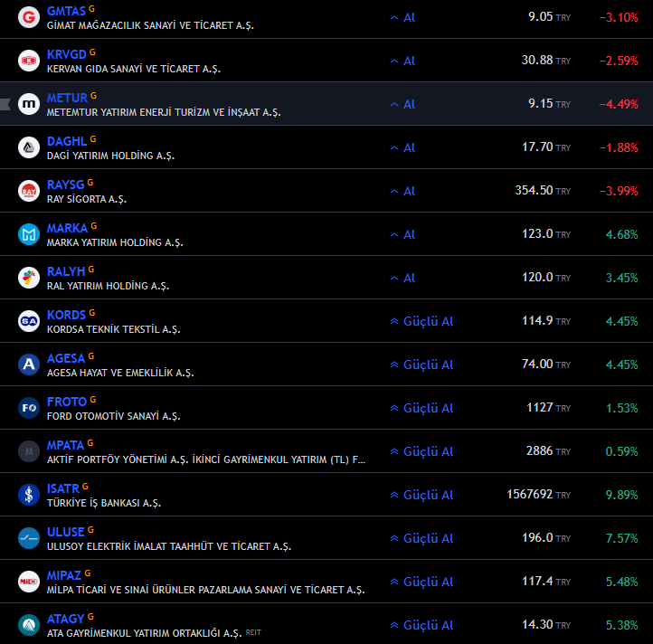Open the MPATA ticker link
The height and width of the screenshot is (644, 653).
(66, 445)
